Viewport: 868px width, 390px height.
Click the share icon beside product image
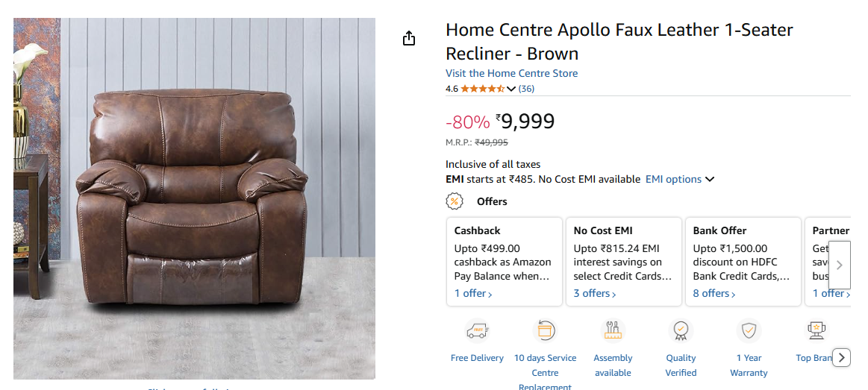click(408, 38)
